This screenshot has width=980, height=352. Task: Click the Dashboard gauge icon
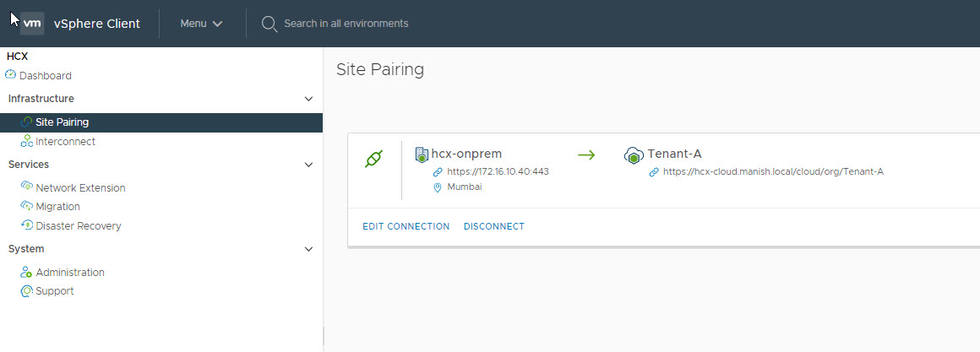pos(11,75)
